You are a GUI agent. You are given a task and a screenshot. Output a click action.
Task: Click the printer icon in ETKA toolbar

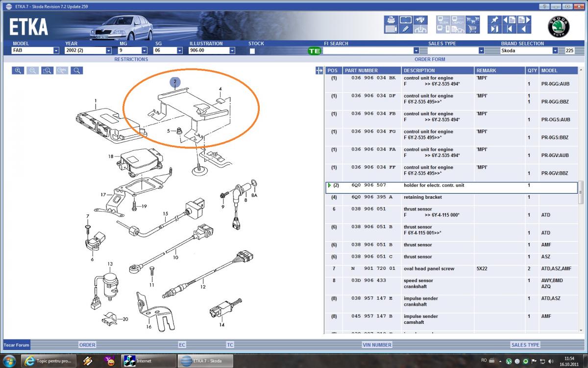[392, 20]
